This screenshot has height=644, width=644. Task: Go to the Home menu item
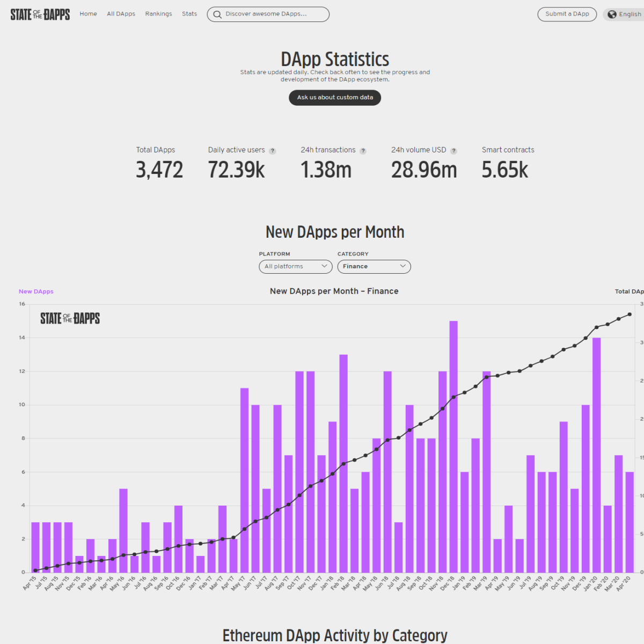(x=89, y=14)
